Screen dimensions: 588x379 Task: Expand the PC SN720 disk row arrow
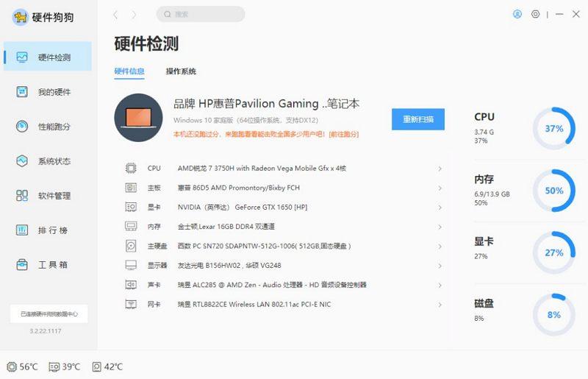coord(440,247)
